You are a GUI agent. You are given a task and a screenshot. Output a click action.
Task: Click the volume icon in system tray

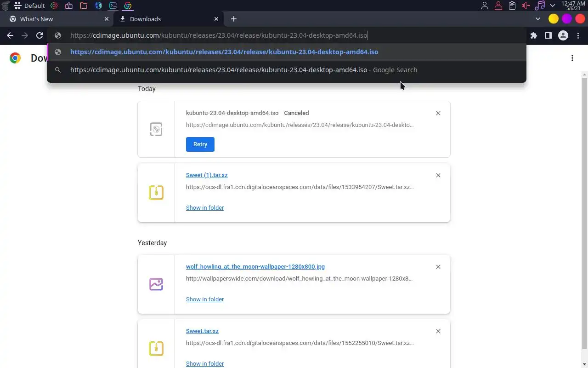526,6
